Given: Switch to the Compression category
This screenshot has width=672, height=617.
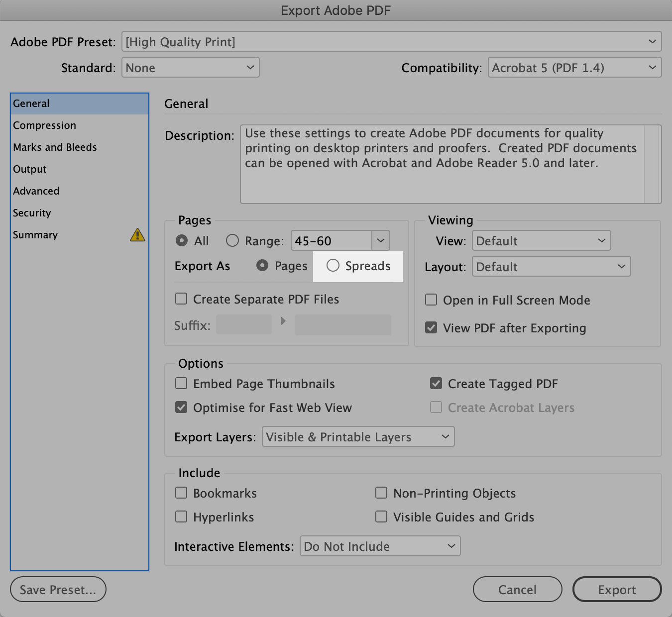Looking at the screenshot, I should (80, 125).
